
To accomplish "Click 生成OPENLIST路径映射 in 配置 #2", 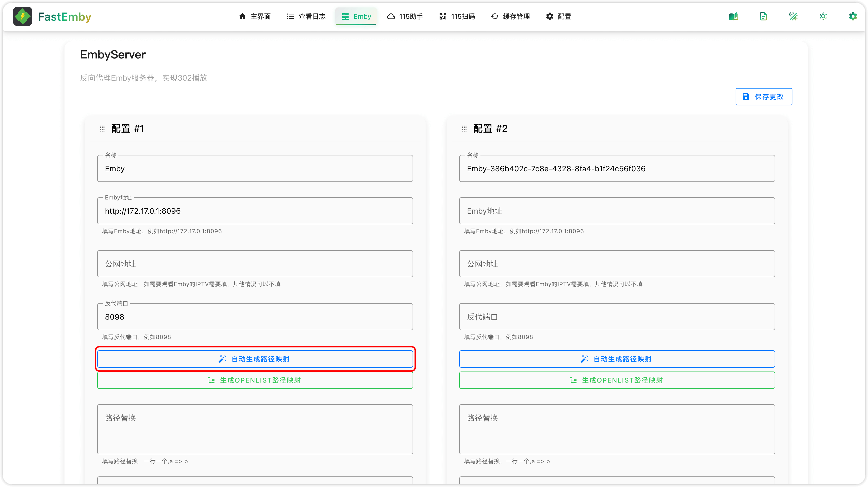I will 617,380.
